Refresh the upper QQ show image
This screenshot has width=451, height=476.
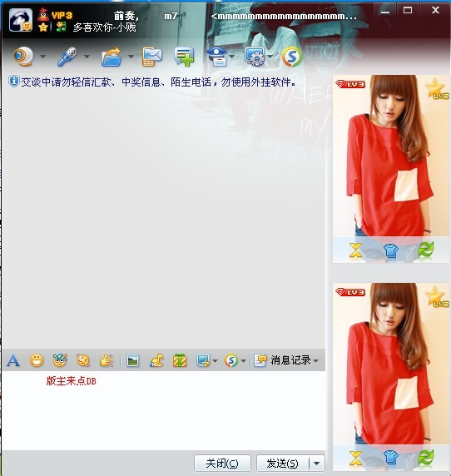coord(426,250)
